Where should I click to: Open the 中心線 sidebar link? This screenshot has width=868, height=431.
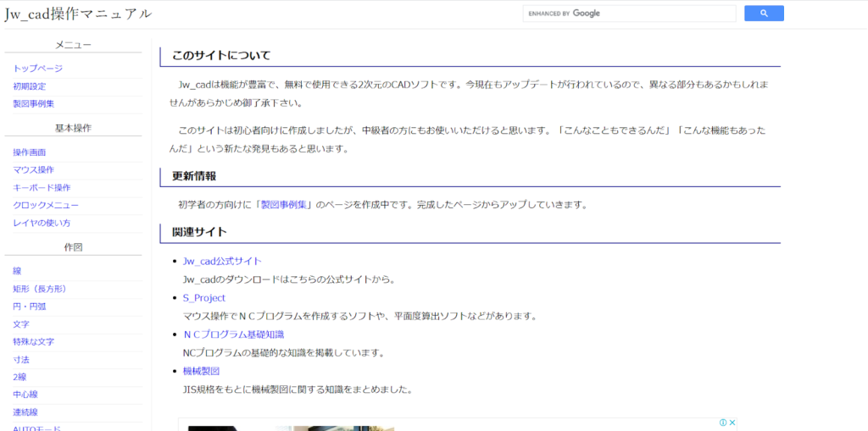coord(25,395)
